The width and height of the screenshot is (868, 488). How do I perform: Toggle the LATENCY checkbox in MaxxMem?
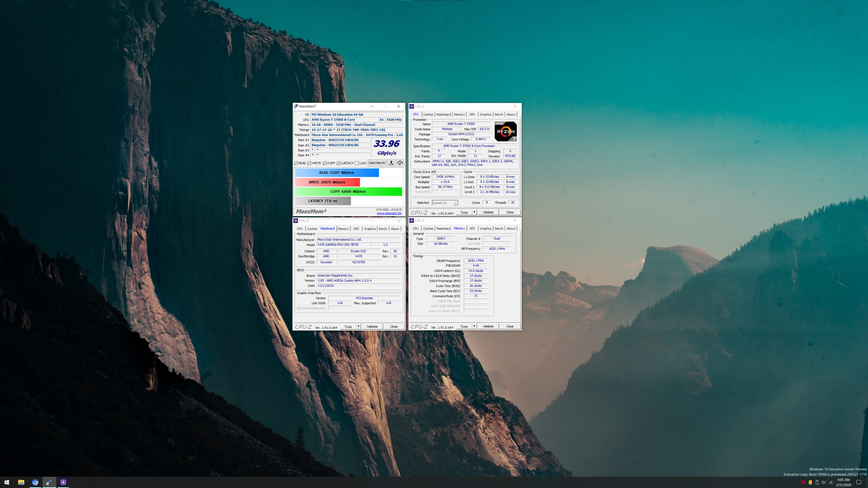pyautogui.click(x=339, y=163)
